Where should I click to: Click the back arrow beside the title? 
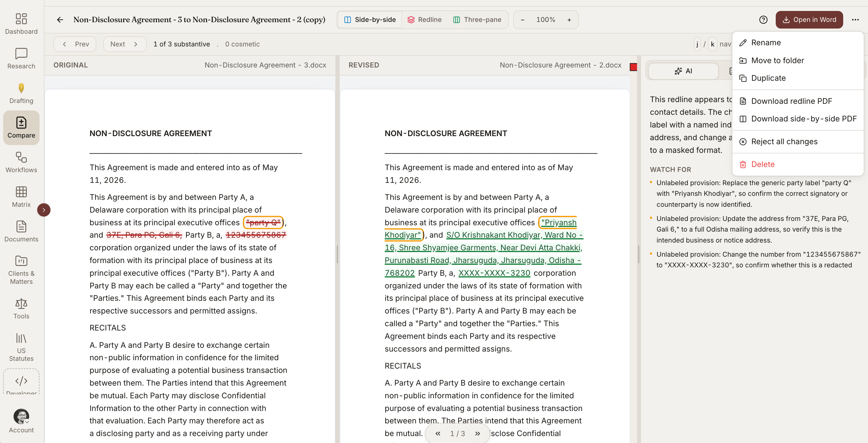[60, 20]
